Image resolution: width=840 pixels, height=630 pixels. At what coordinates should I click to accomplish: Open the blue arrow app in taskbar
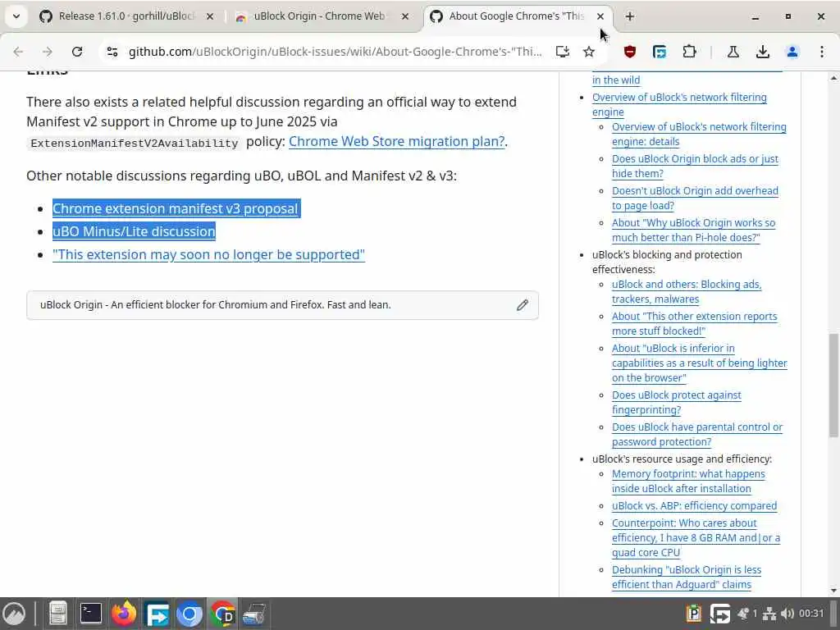[157, 614]
